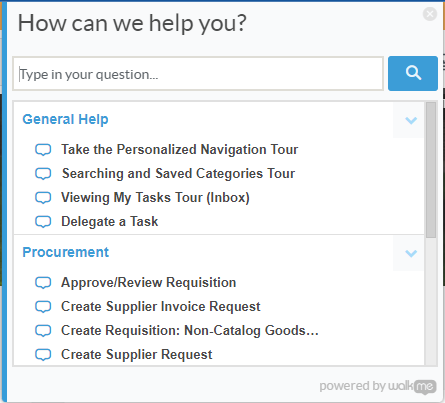The width and height of the screenshot is (445, 403).
Task: Click speech bubble icon beside Create Supplier Request
Action: tap(43, 355)
